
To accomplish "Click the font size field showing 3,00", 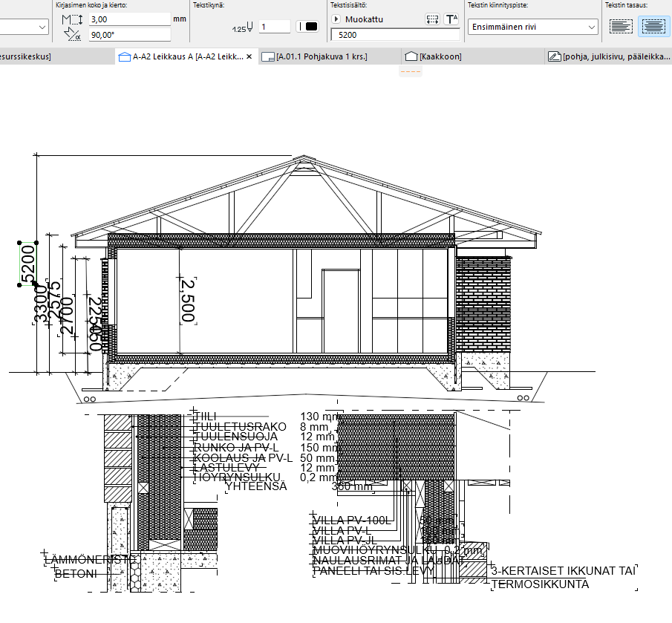I will (x=129, y=19).
